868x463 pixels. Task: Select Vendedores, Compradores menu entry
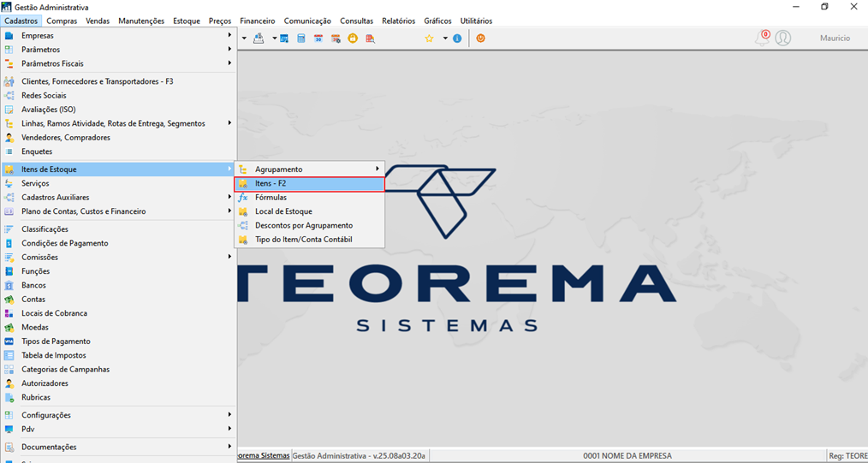(x=118, y=137)
